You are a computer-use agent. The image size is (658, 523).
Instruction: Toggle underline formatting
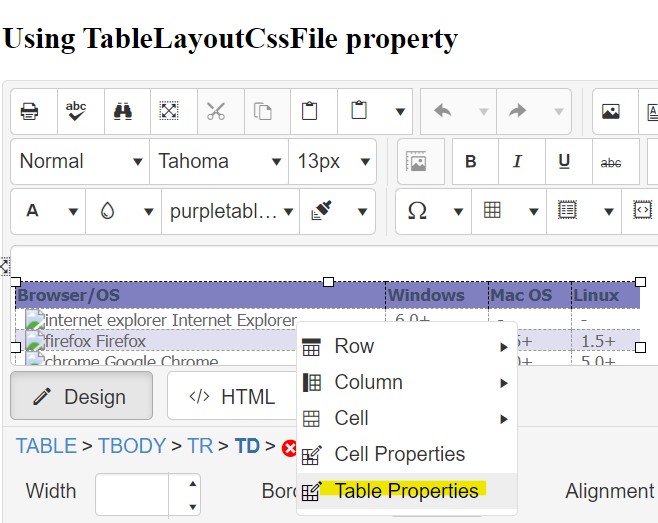[564, 162]
